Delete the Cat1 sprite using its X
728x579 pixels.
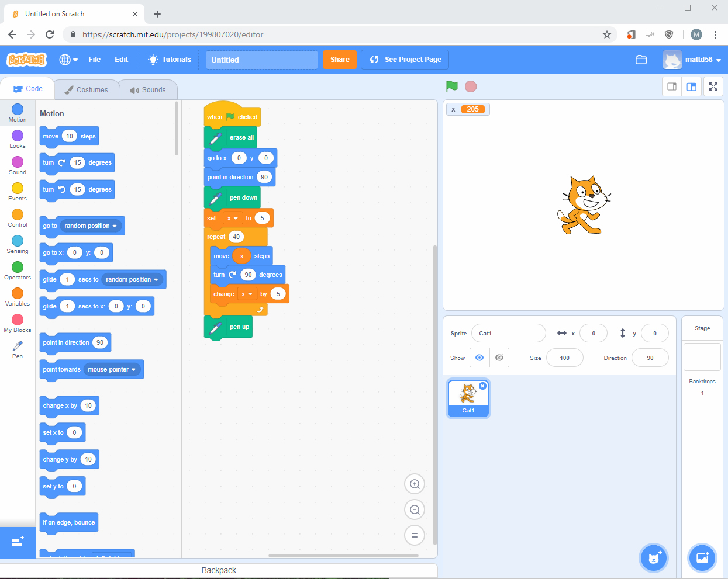point(482,386)
